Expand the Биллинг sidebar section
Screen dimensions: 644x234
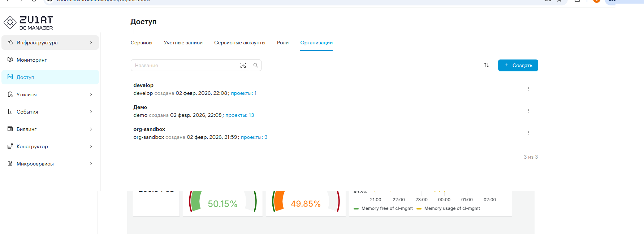coord(50,129)
